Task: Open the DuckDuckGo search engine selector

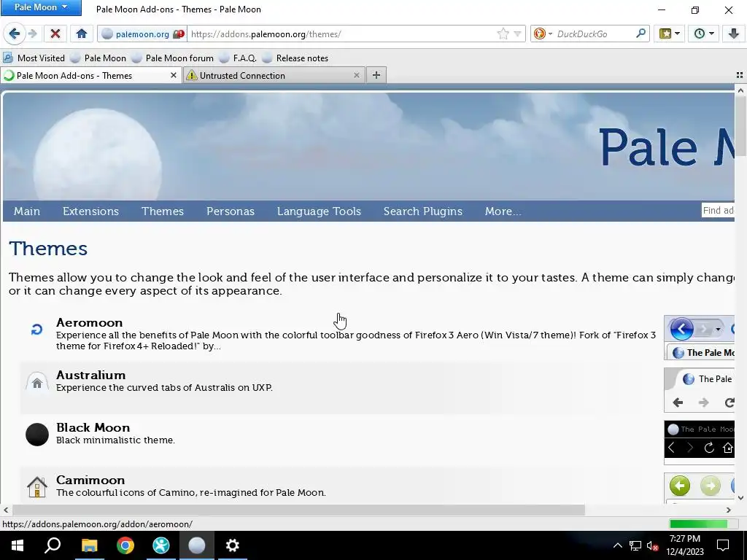Action: tap(543, 34)
